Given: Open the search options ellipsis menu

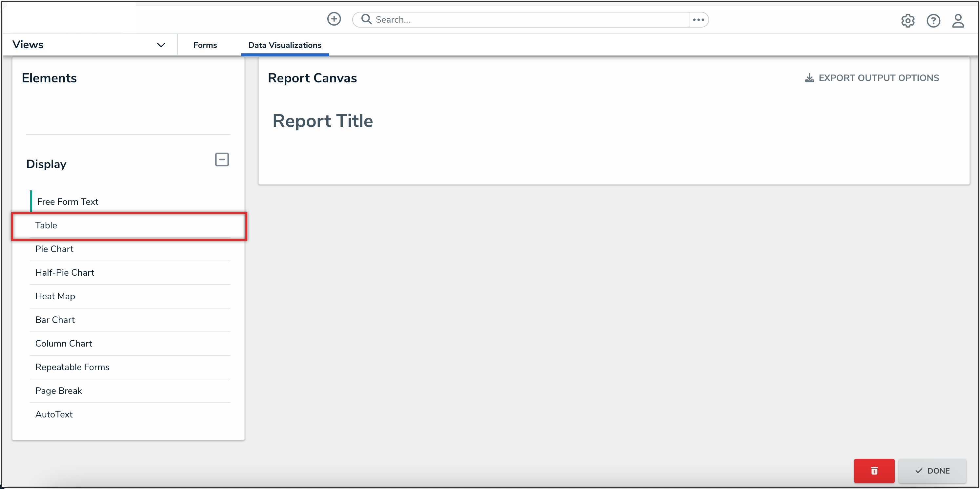Looking at the screenshot, I should tap(698, 20).
